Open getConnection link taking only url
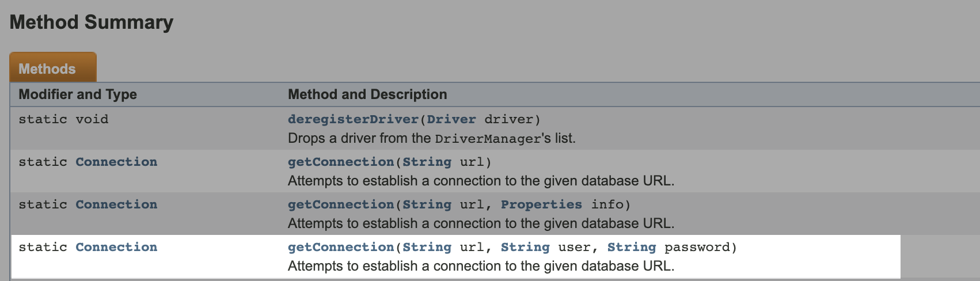 pos(341,162)
